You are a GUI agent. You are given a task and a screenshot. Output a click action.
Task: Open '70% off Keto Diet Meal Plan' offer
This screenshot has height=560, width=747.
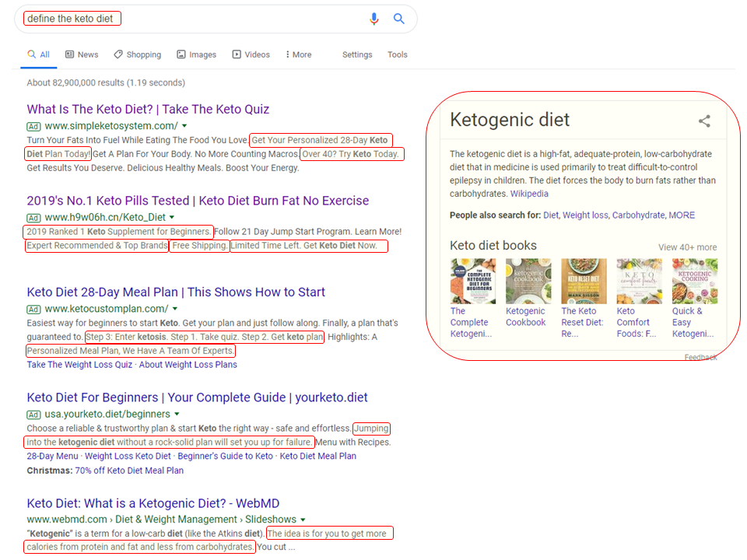tap(129, 471)
